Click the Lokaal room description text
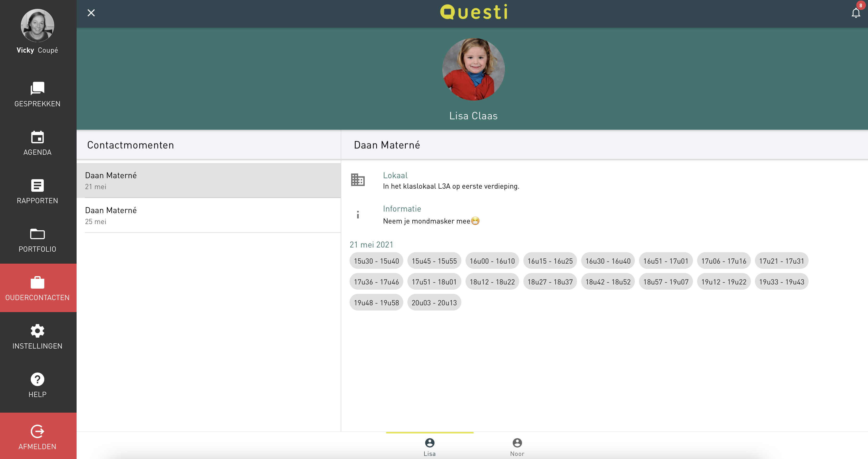The width and height of the screenshot is (868, 459). 451,186
